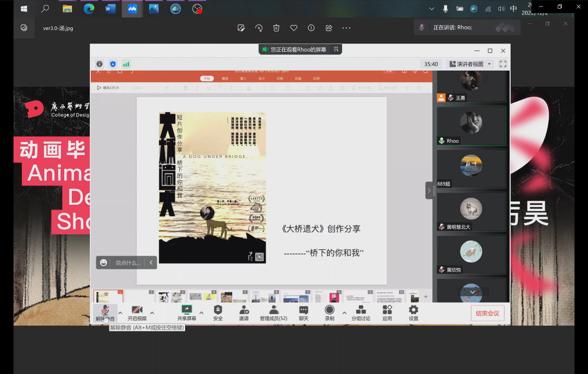Open share screen options arrow

coord(201,312)
